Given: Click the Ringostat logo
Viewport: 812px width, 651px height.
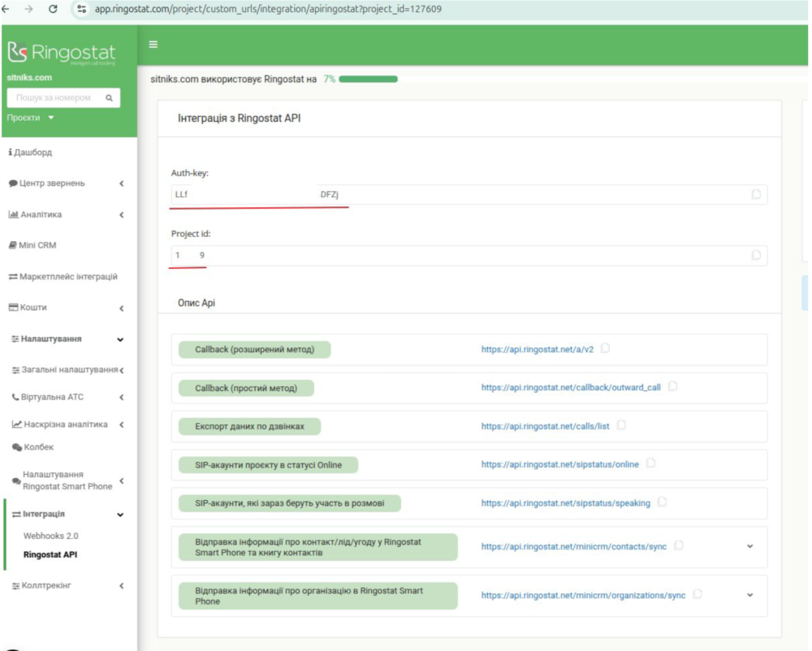Looking at the screenshot, I should (x=62, y=53).
